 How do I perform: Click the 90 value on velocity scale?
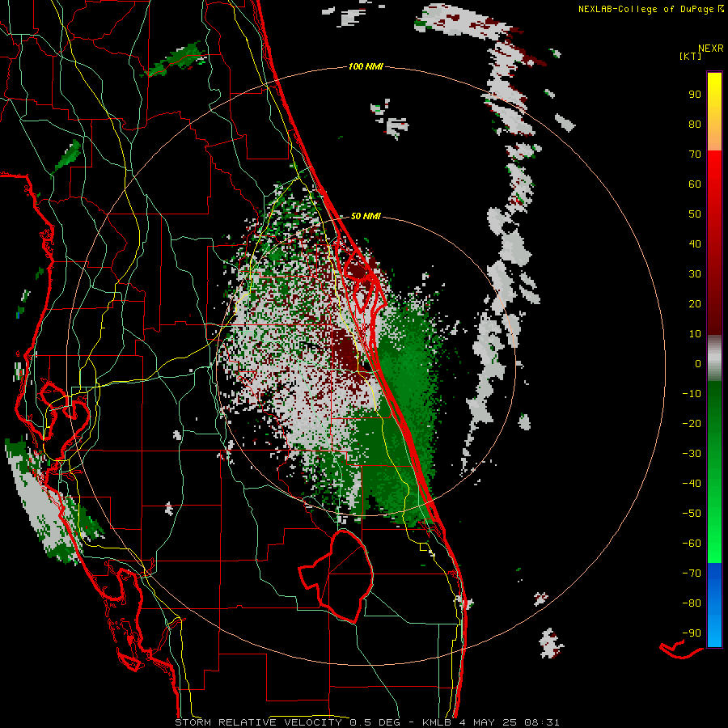click(695, 95)
